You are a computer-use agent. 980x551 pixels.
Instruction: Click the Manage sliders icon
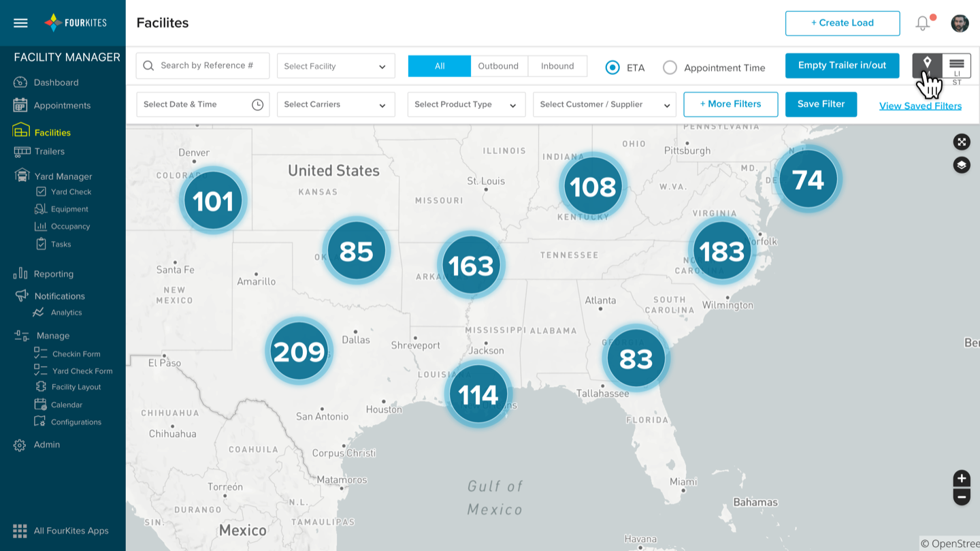pos(22,335)
